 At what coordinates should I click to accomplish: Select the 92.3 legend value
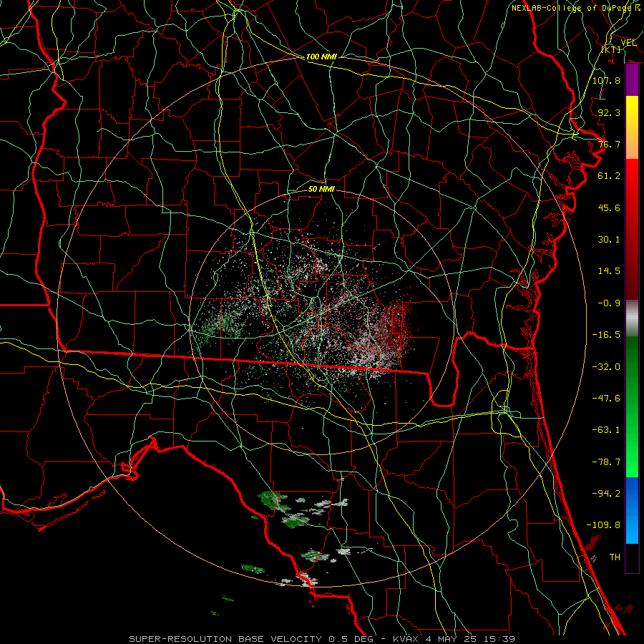click(609, 112)
